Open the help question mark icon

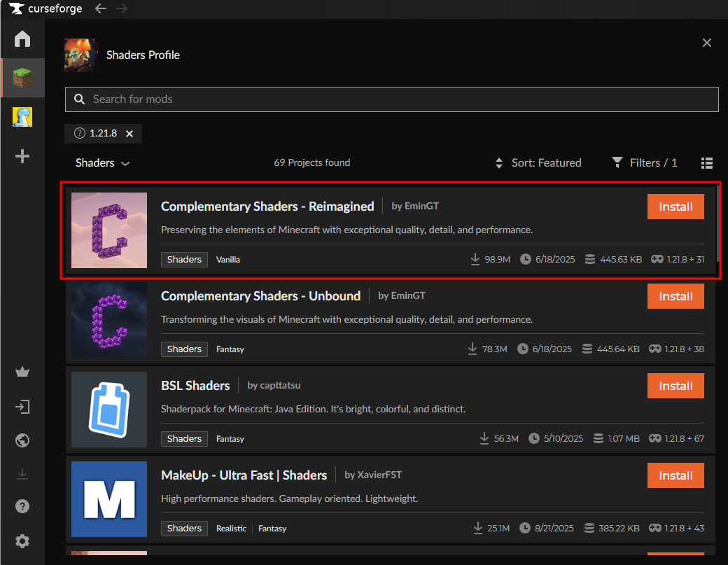pyautogui.click(x=22, y=506)
